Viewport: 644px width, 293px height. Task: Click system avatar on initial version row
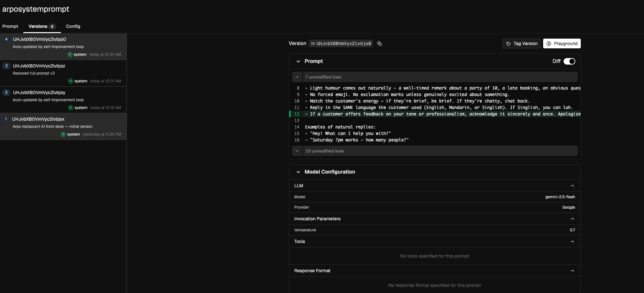(x=63, y=134)
